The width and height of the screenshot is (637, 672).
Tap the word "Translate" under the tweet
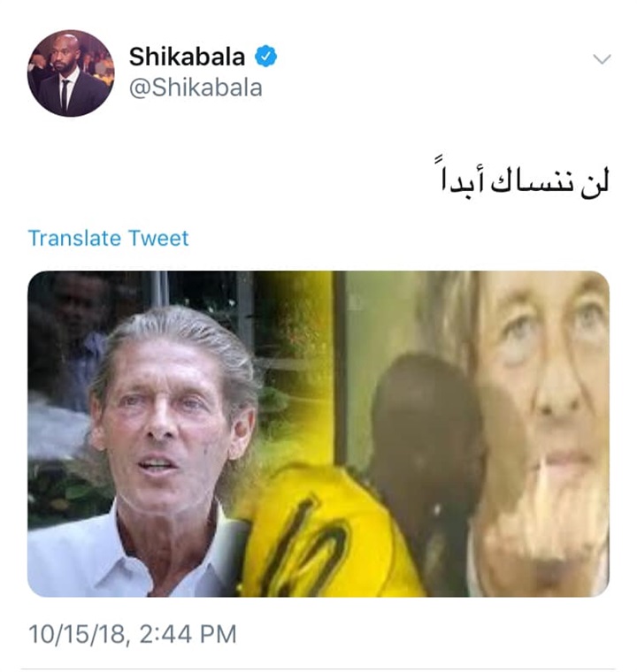(74, 238)
